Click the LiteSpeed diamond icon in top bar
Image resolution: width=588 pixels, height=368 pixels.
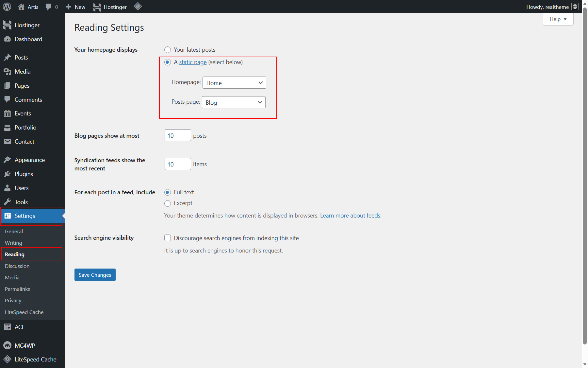click(x=138, y=6)
